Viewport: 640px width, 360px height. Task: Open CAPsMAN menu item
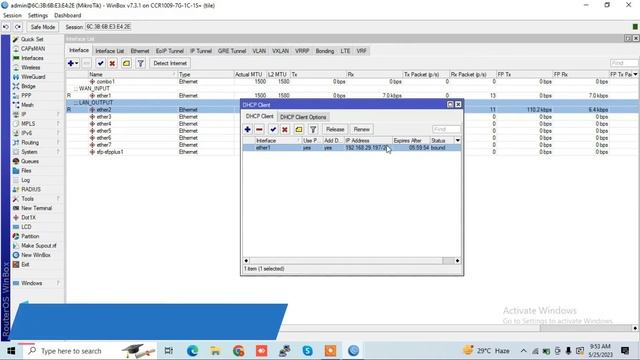[33, 49]
